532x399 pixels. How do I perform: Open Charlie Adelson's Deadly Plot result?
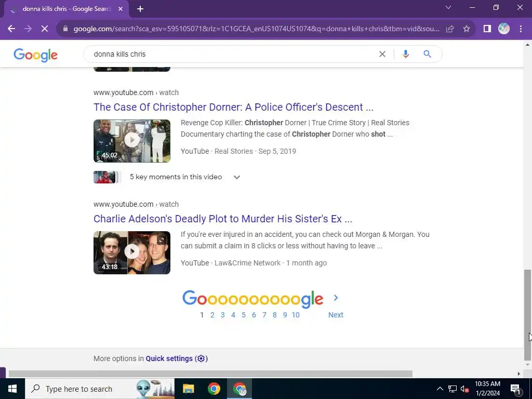(x=223, y=219)
